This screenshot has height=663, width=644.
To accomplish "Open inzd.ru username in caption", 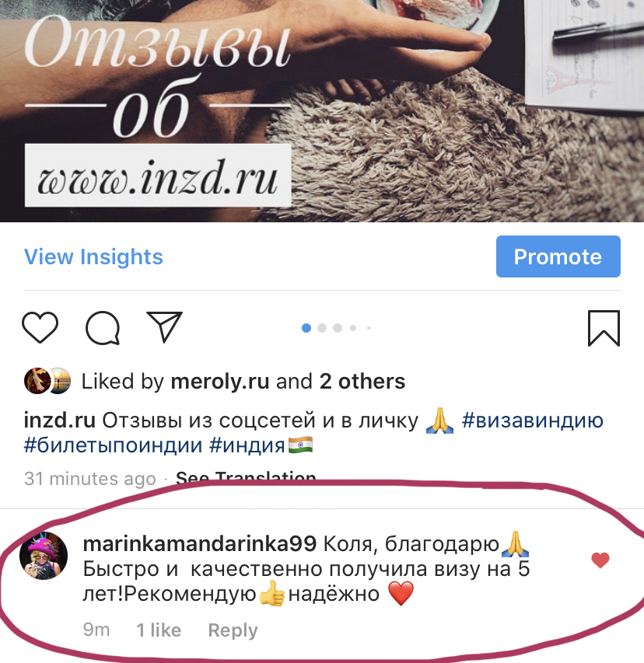I will (x=60, y=420).
